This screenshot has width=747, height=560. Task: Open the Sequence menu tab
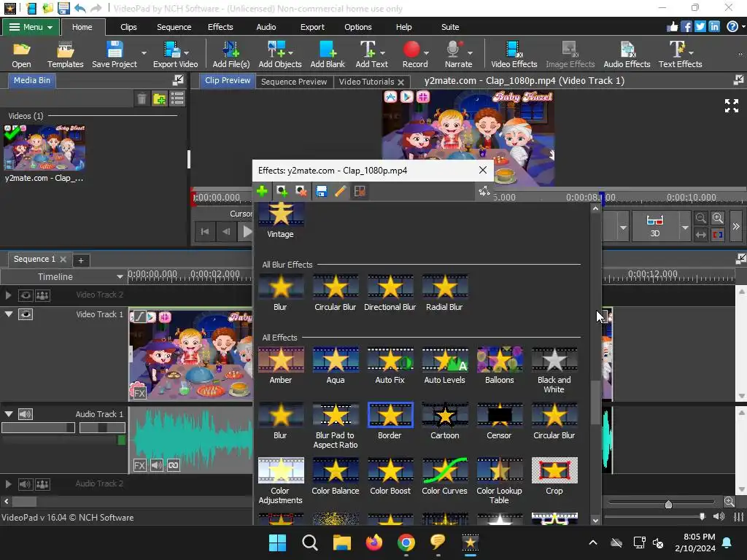174,27
